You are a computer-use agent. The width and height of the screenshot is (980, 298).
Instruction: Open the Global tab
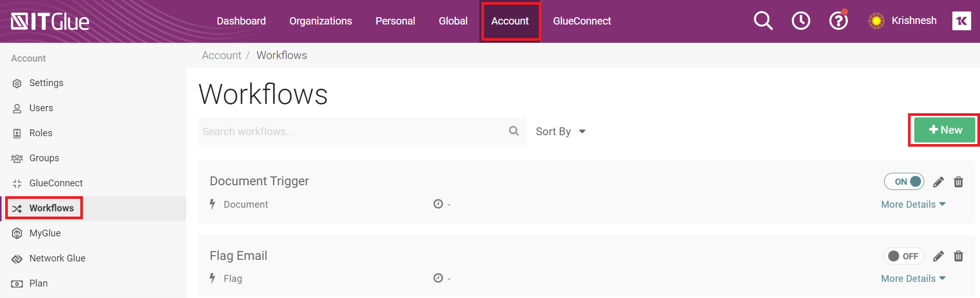pos(453,21)
